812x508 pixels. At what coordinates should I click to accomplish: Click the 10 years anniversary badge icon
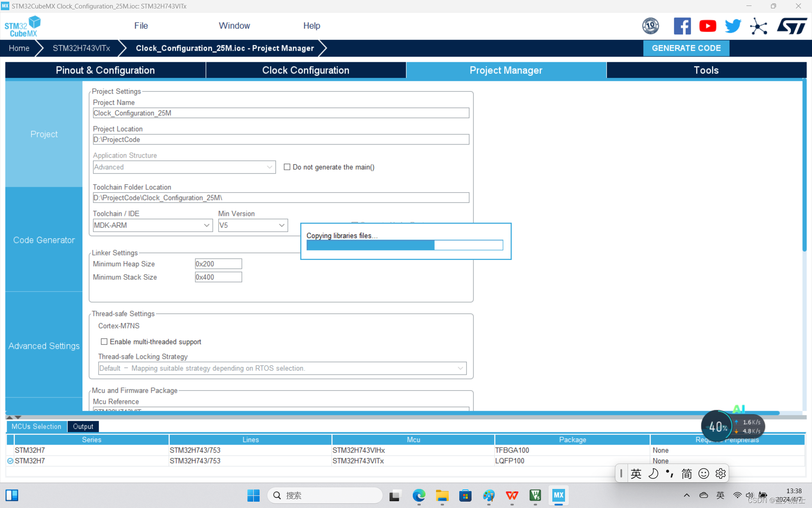[x=650, y=26]
